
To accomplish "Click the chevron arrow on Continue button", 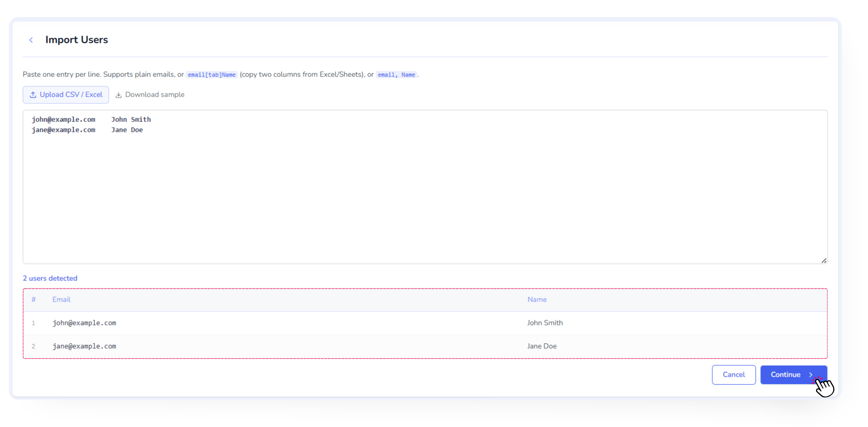I will tap(810, 375).
